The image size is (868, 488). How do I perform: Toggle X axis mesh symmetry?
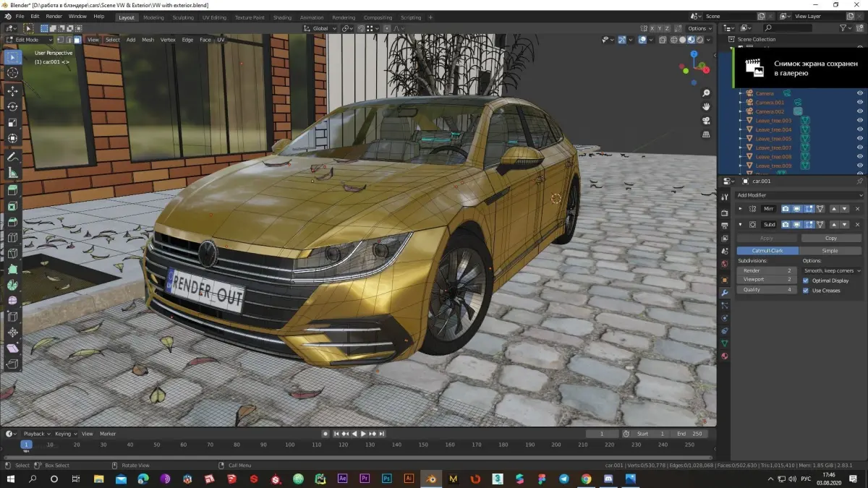coord(653,28)
